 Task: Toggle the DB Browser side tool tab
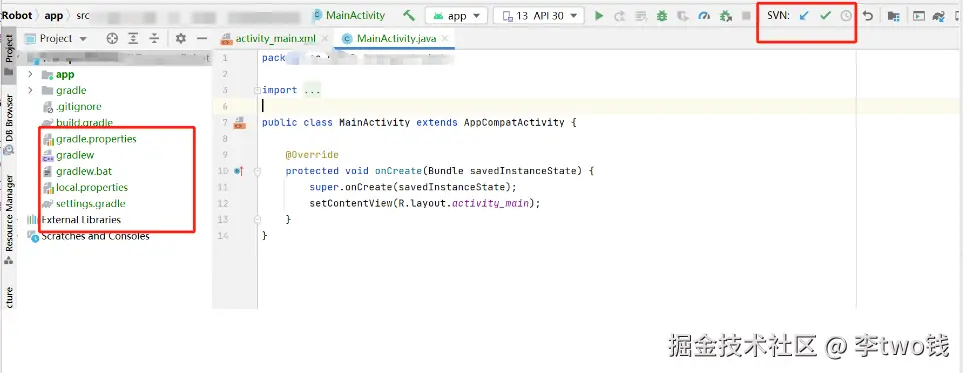(x=9, y=124)
